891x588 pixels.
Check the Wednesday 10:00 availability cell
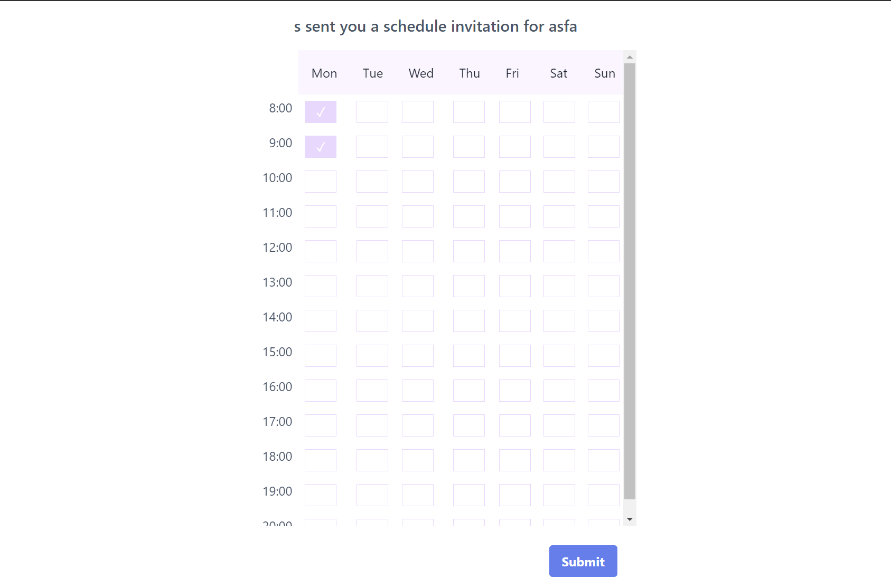[418, 182]
